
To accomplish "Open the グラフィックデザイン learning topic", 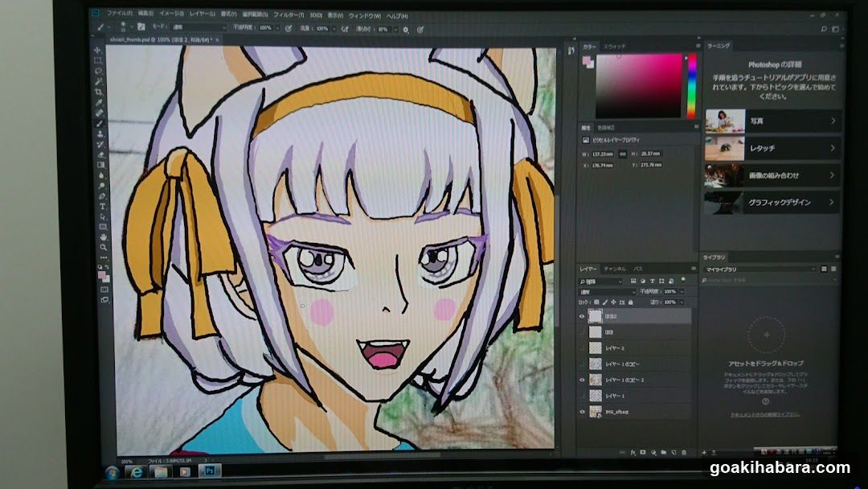I will tap(773, 202).
